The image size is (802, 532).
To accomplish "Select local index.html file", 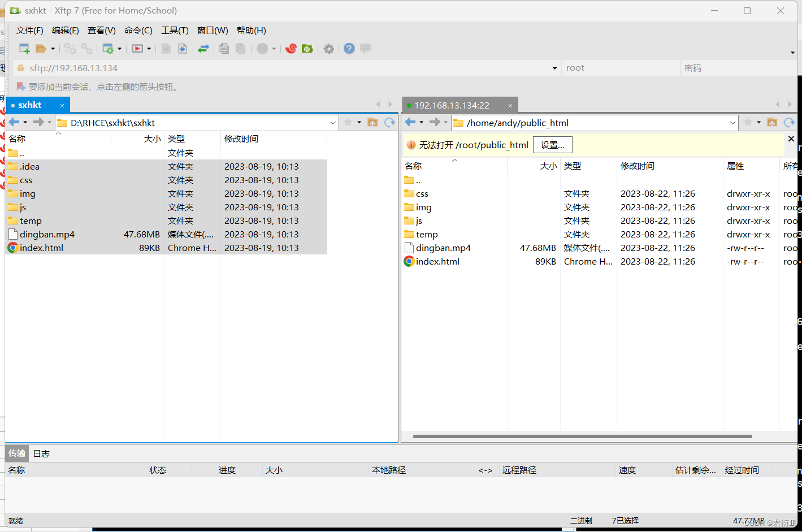I will coord(41,248).
